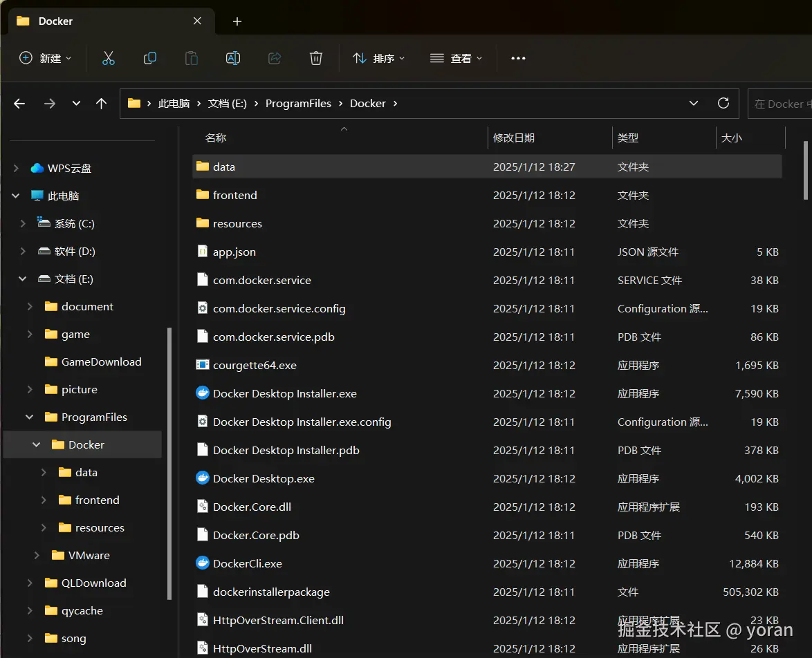Screen dimensions: 812x658
Task: Click the Copy icon in toolbar
Action: [x=149, y=59]
